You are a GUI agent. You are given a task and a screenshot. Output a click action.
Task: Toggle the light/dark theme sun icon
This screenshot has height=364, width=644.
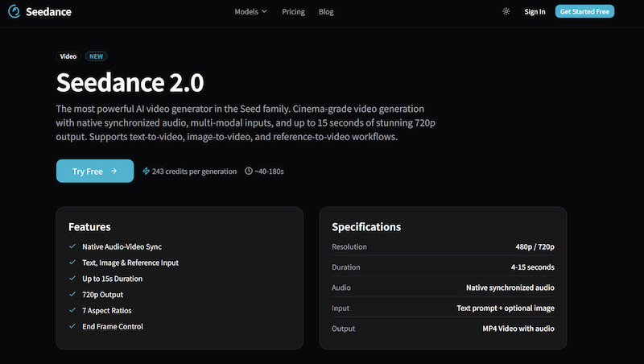point(506,11)
